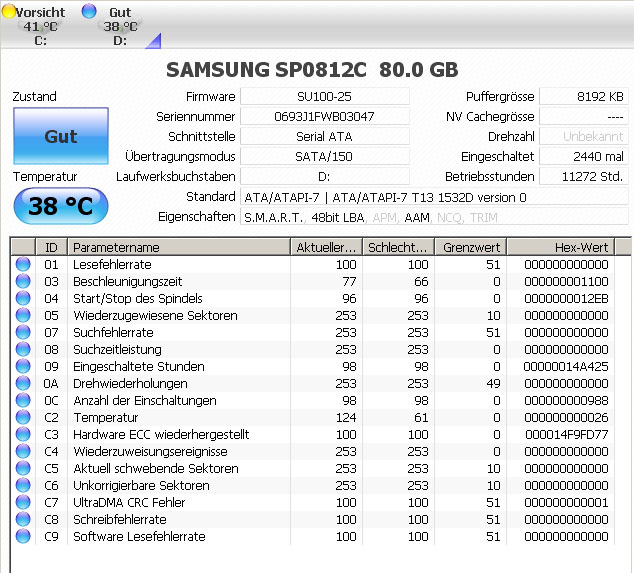Screen dimensions: 634x573
Task: Click hex value 000014F9FD77
Action: click(x=566, y=434)
